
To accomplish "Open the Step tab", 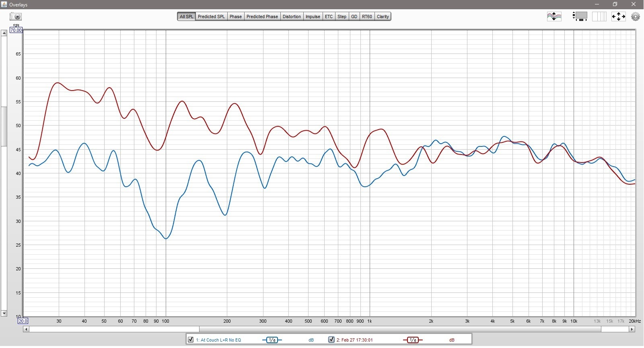I will [x=342, y=16].
